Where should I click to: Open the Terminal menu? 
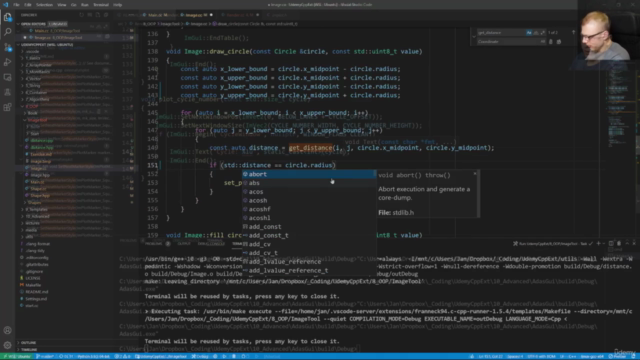pyautogui.click(x=101, y=5)
